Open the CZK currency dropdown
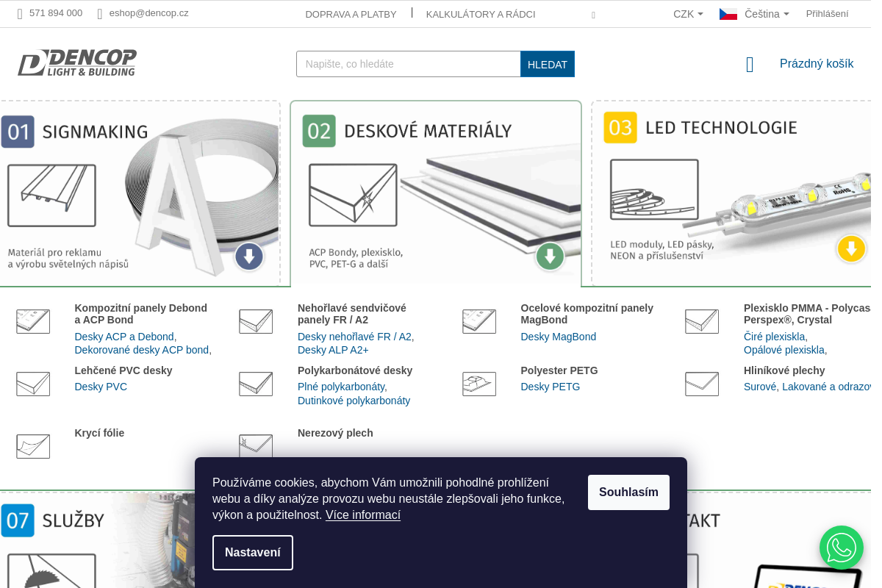Screen dimensions: 882x588 [688, 14]
